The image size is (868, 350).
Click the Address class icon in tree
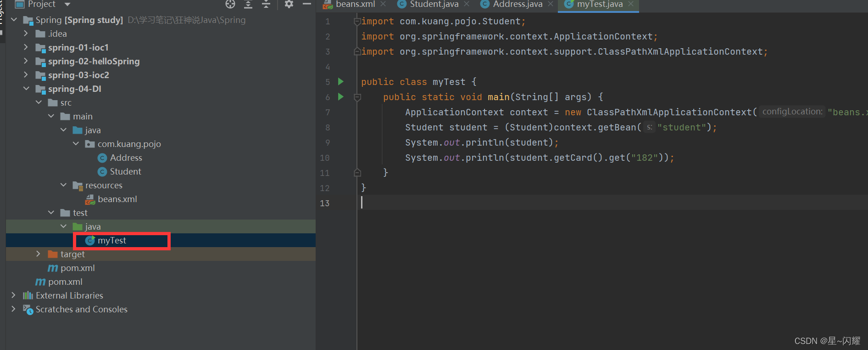point(102,158)
